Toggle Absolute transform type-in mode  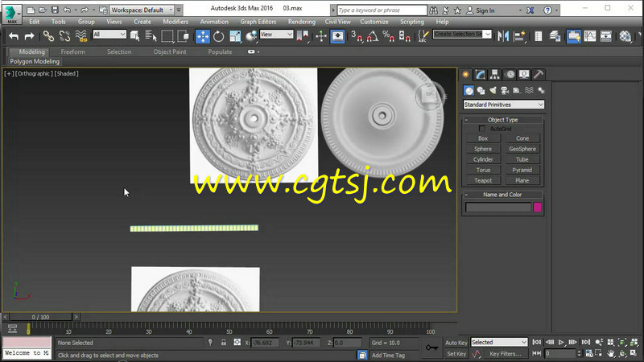click(237, 343)
